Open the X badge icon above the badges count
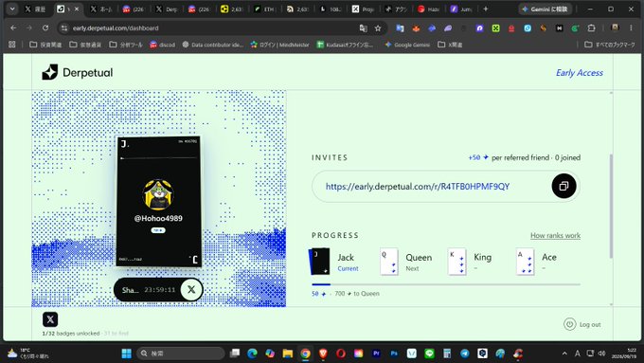The width and height of the screenshot is (644, 363). click(x=50, y=319)
